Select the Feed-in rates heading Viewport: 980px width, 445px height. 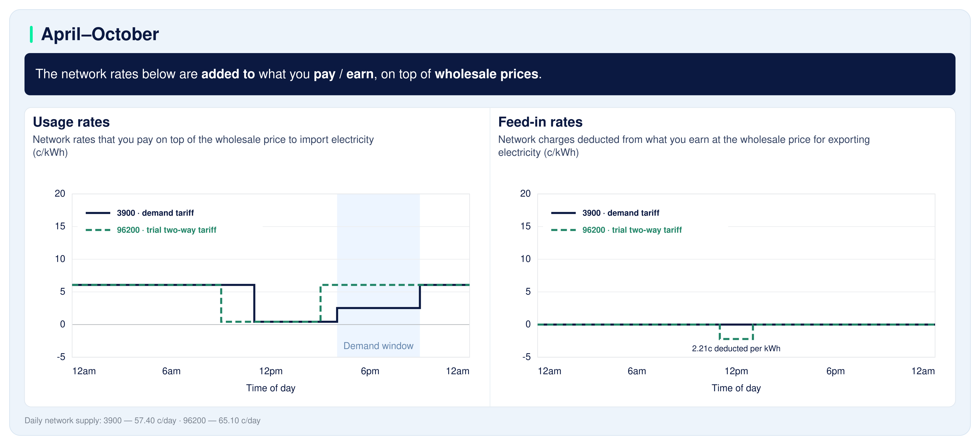tap(540, 122)
